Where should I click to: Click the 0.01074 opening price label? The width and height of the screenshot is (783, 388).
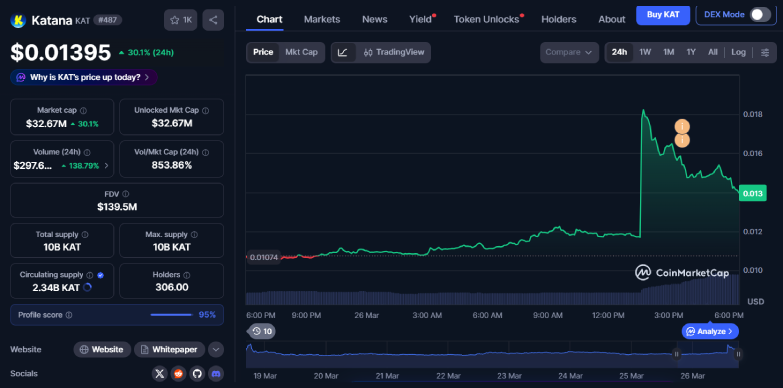(x=263, y=258)
